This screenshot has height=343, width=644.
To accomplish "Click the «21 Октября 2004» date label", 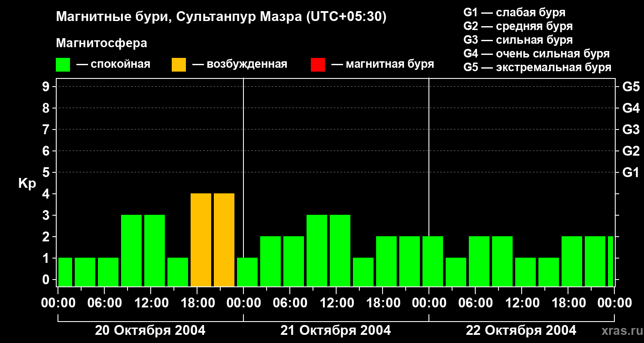I will pos(336,330).
